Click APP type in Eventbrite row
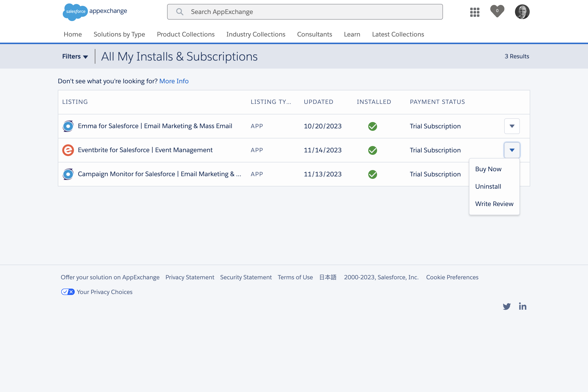This screenshot has height=392, width=588. tap(257, 150)
